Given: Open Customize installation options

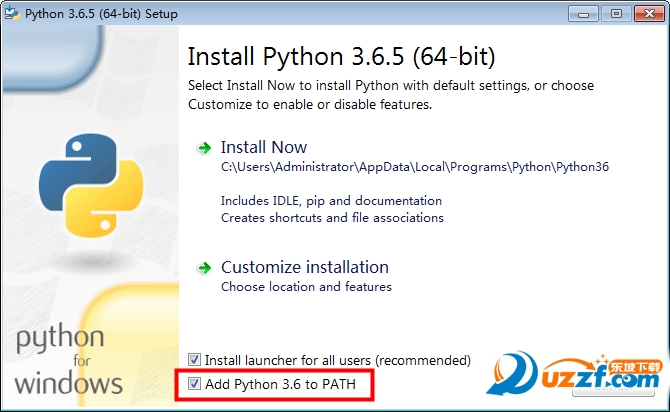Looking at the screenshot, I should 304,267.
